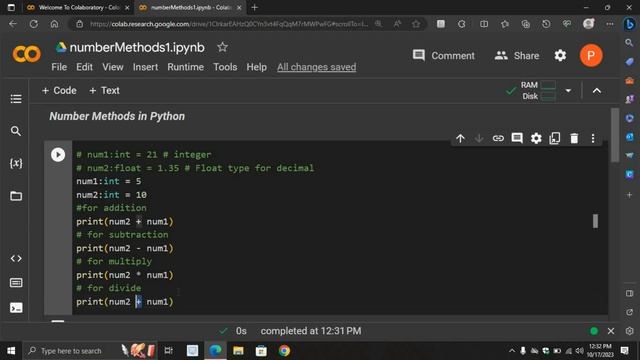Screen dimensions: 640x360
Task: Open the Runtime menu
Action: 185,67
